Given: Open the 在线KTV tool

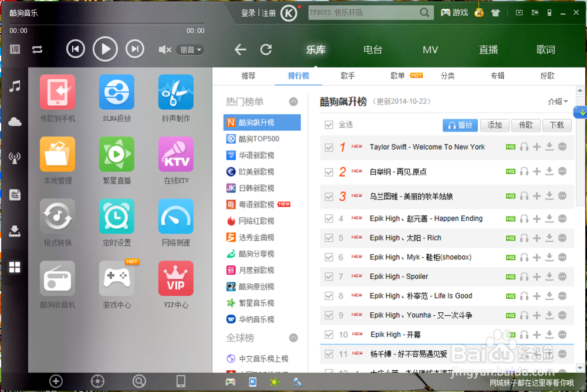Looking at the screenshot, I should click(x=176, y=154).
